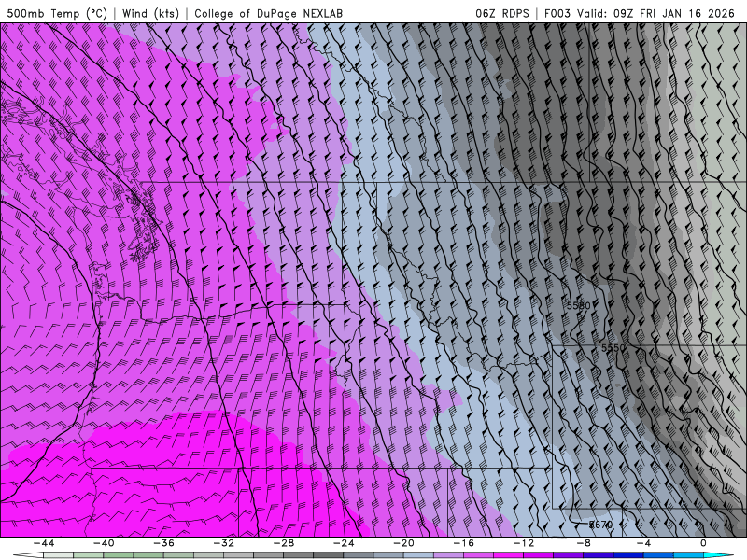The image size is (747, 560).
Task: Click the -16 colorbar label
Action: (x=463, y=543)
